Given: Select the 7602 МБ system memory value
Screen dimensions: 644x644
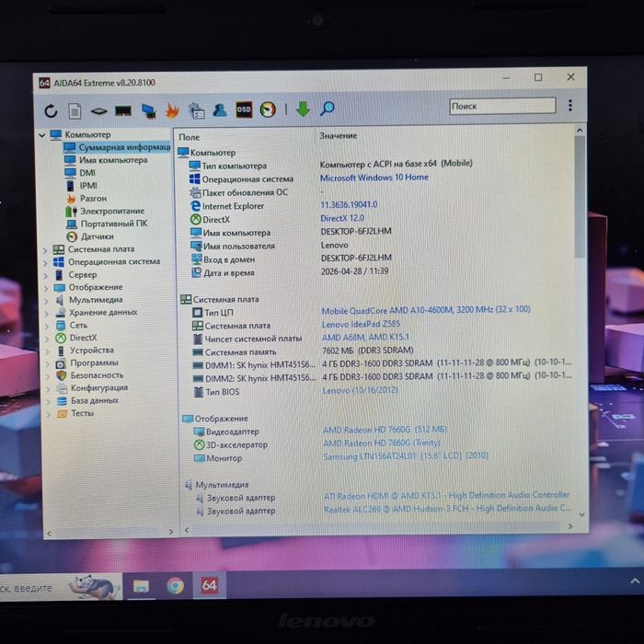Looking at the screenshot, I should (367, 351).
